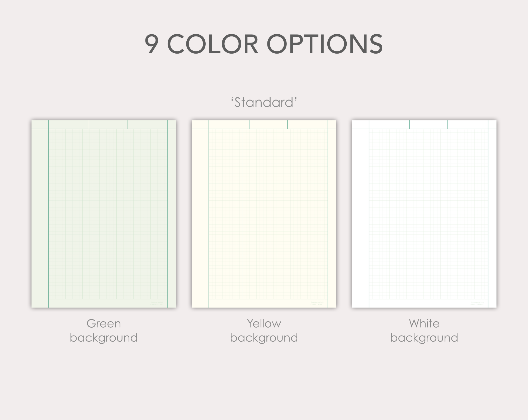Click the tiny watermark text on green paper
Image resolution: width=528 pixels, height=420 pixels.
(x=157, y=303)
